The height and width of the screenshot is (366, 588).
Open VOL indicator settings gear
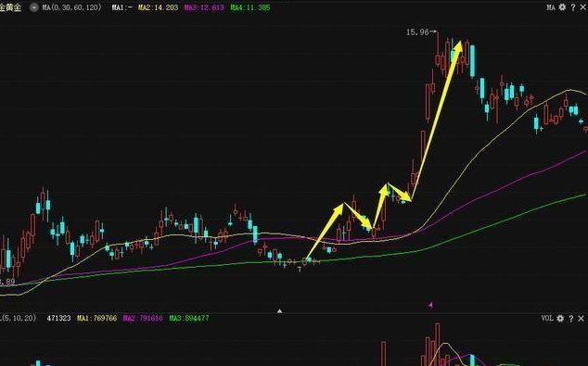[x=560, y=318]
